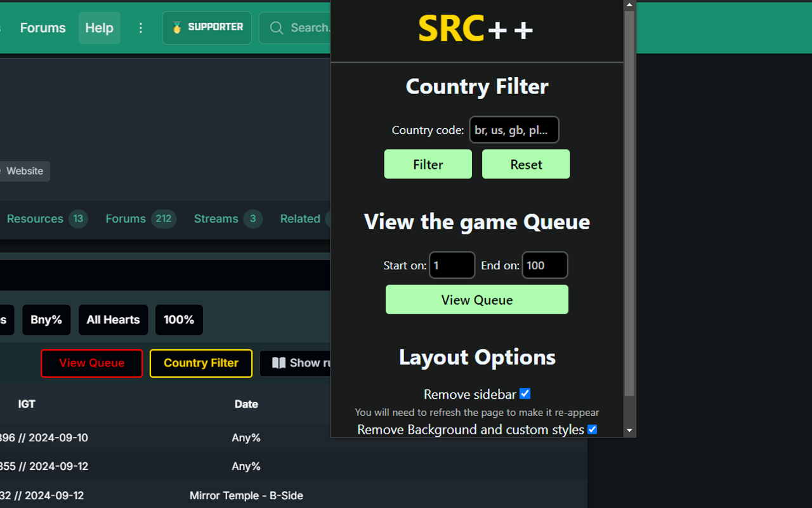The width and height of the screenshot is (812, 508).
Task: Toggle the Remove sidebar checkbox
Action: (525, 394)
